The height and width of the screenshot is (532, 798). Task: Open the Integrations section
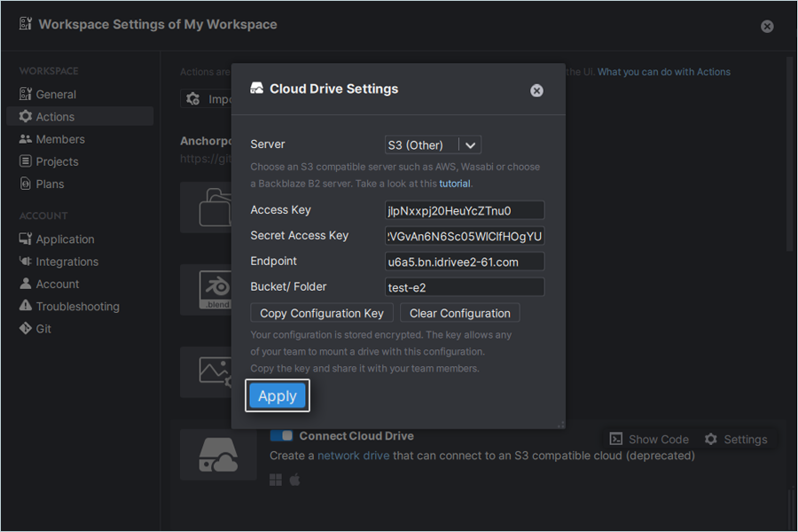point(80,262)
